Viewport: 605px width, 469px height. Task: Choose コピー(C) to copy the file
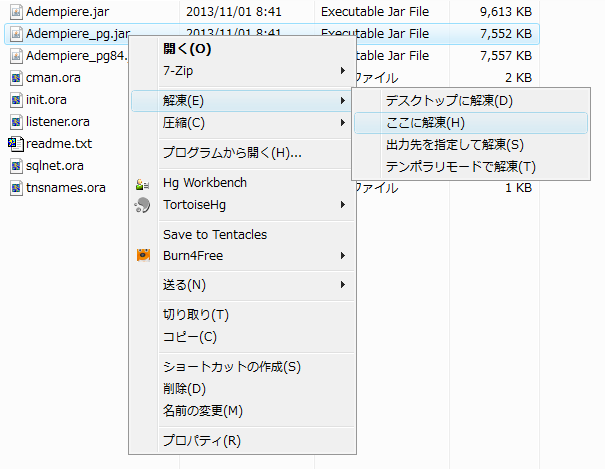point(242,337)
